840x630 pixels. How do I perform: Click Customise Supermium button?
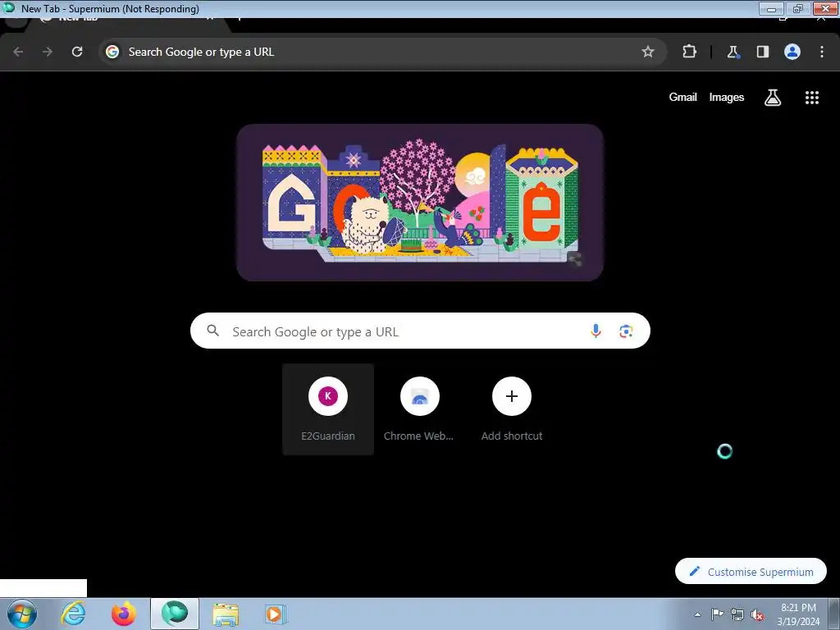click(751, 572)
